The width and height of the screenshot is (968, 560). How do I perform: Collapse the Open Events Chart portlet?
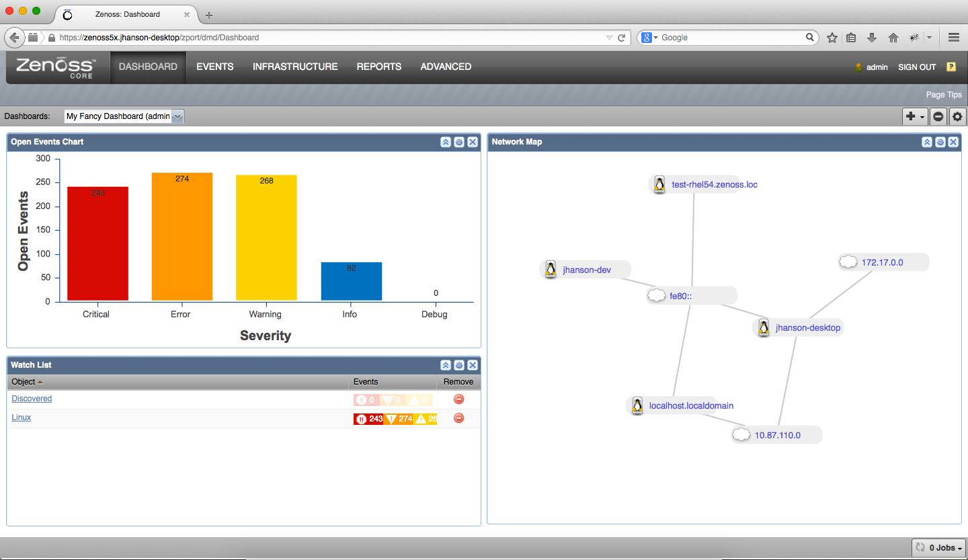point(446,143)
